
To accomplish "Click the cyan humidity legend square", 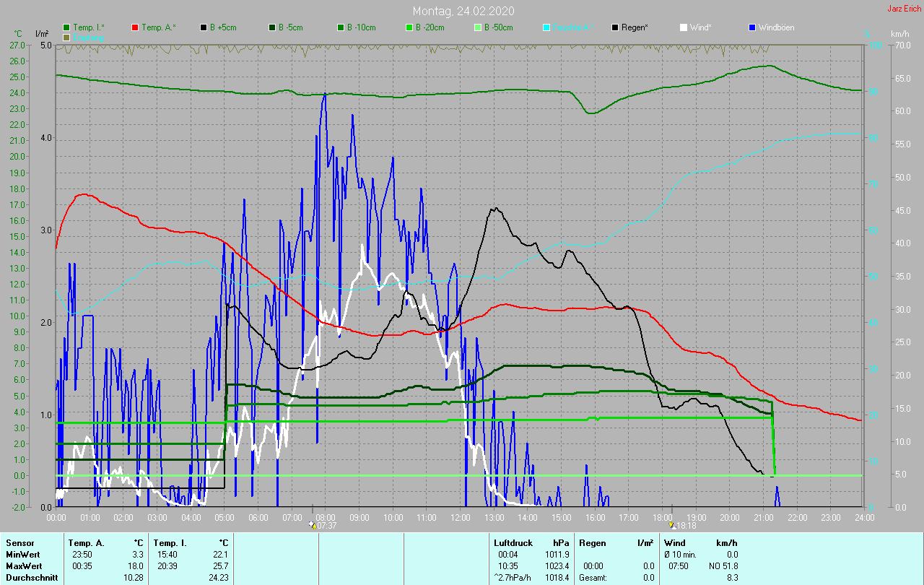I will point(546,27).
